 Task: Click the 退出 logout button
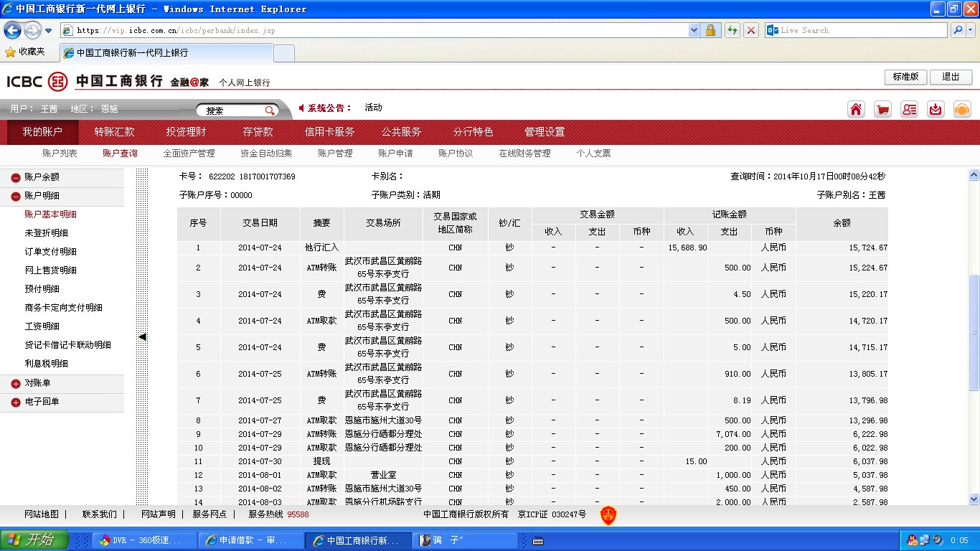(x=951, y=77)
